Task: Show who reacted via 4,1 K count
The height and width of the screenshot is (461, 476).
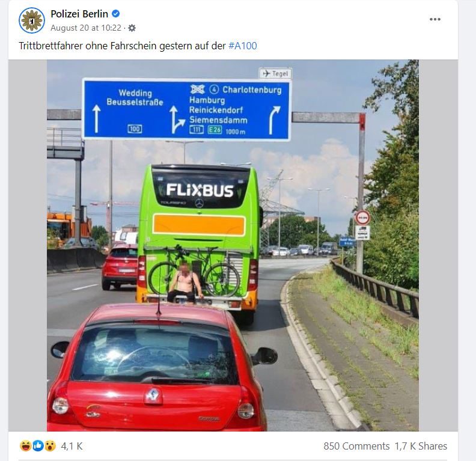Action: click(72, 446)
